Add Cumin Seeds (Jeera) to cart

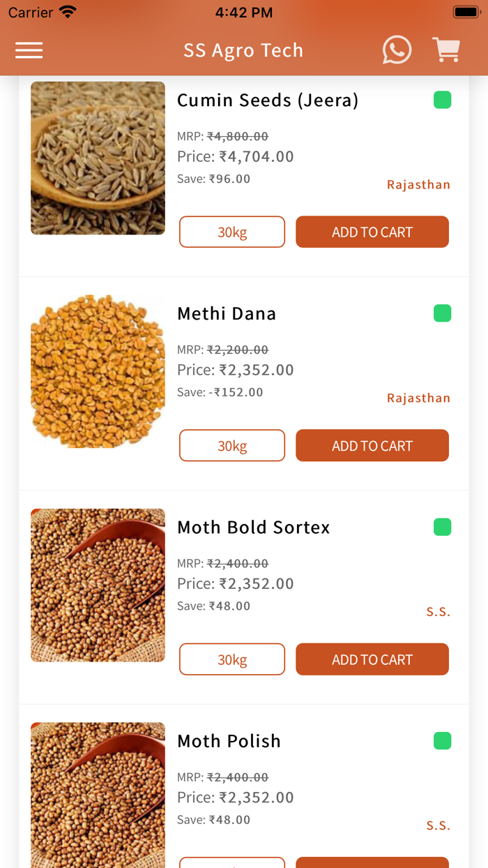[372, 232]
